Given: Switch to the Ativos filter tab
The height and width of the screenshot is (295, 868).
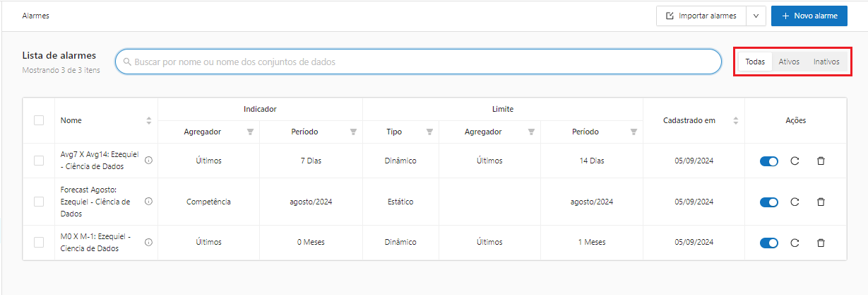Looking at the screenshot, I should click(x=789, y=62).
